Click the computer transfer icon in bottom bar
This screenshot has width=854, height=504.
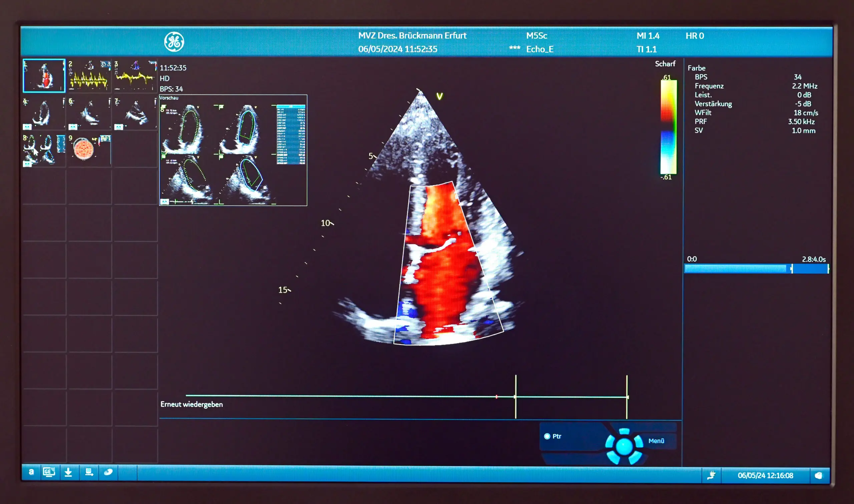click(x=89, y=472)
